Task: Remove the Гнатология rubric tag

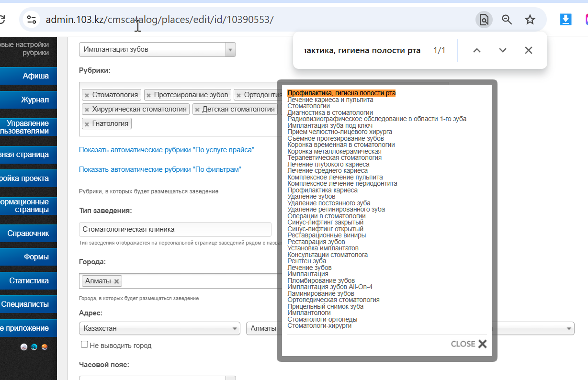Action: pos(87,124)
